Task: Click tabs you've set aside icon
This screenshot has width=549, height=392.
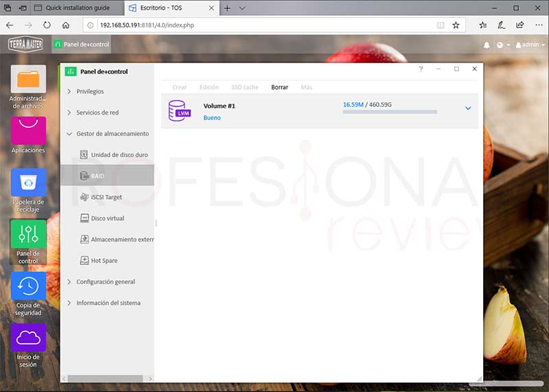Action: (8, 8)
